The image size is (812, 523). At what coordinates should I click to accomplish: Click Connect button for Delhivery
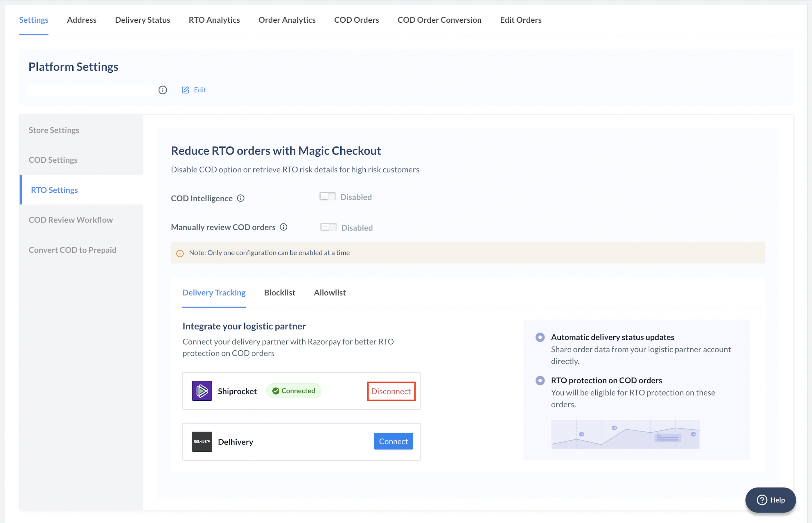pyautogui.click(x=393, y=441)
